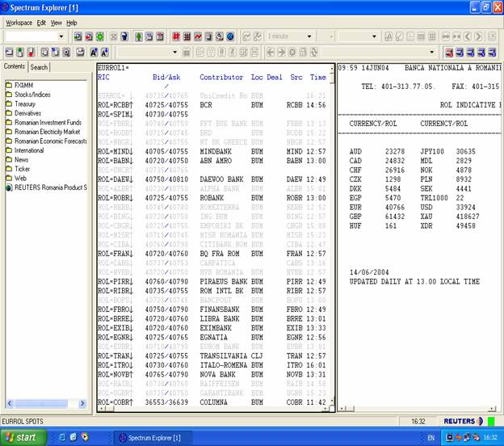Click the contents panel scroll right arrow
The height and width of the screenshot is (446, 504).
coord(82,403)
